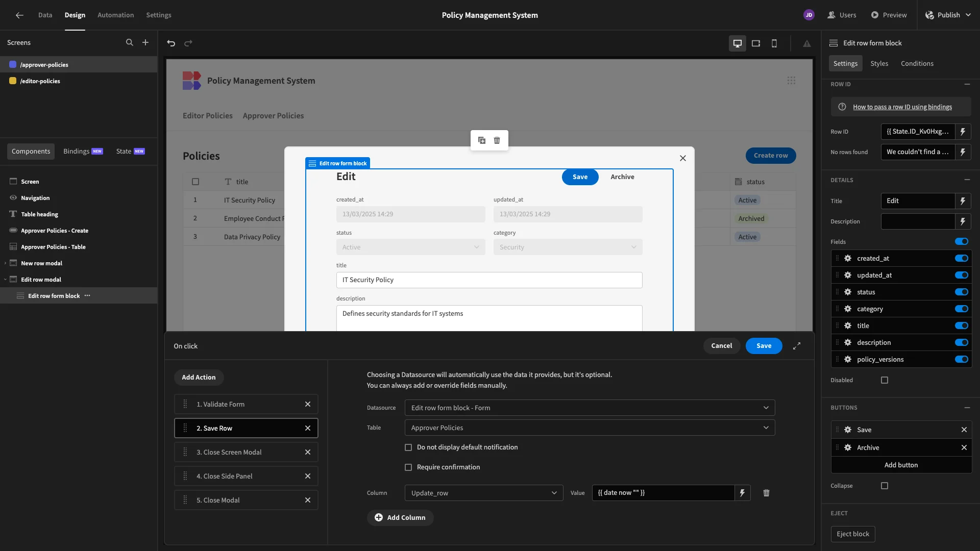Check Do not display default notification
The width and height of the screenshot is (980, 551).
pos(408,447)
